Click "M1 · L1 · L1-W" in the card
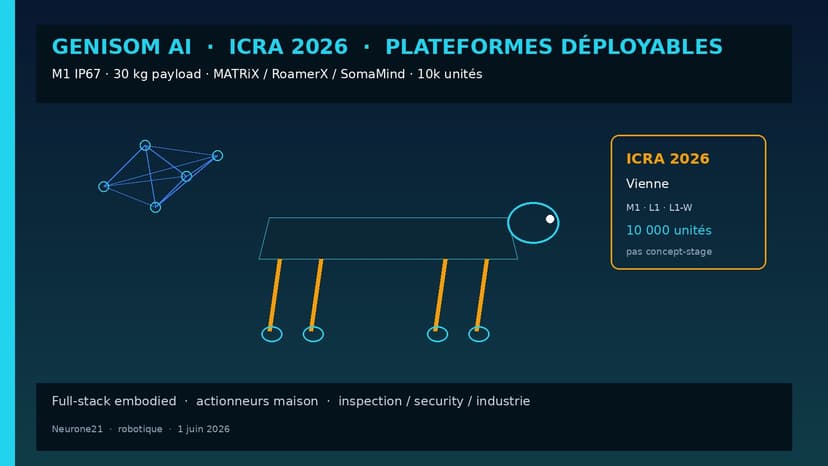 (659, 208)
